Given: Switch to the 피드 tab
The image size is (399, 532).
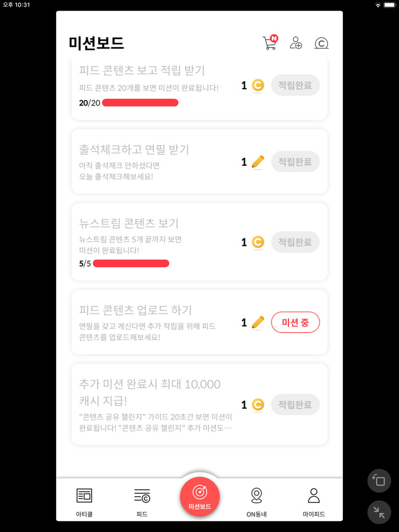Looking at the screenshot, I should tap(142, 501).
